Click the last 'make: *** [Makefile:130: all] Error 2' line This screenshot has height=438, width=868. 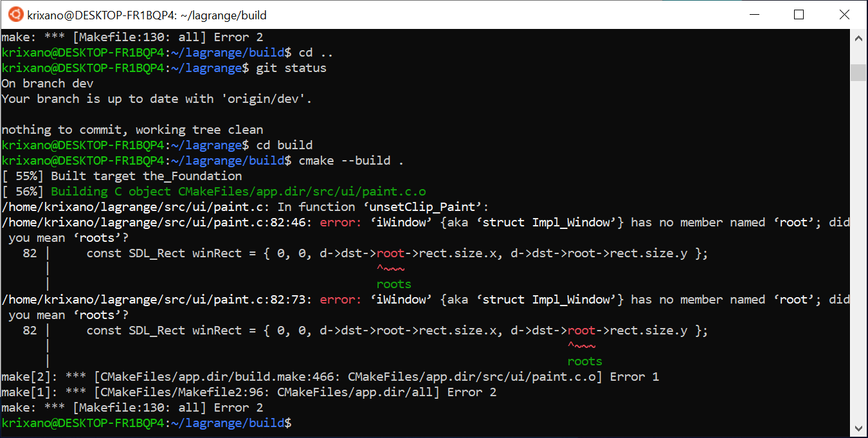[132, 408]
